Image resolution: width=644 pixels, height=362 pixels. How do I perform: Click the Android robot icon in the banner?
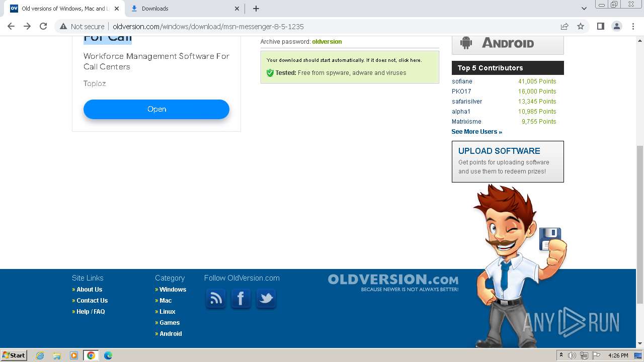466,43
